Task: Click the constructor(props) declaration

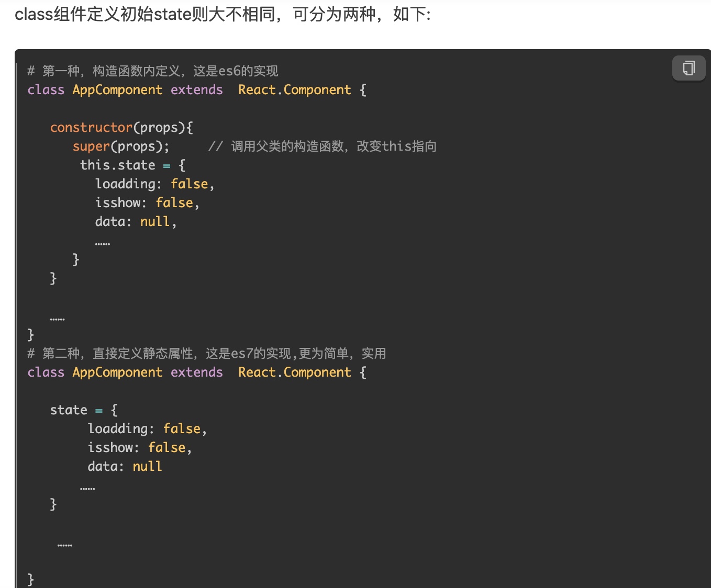Action: [121, 127]
